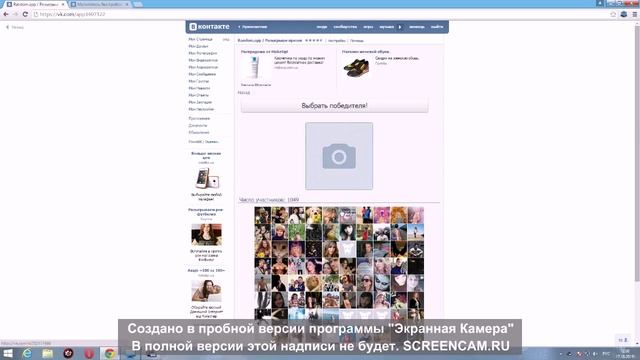Click люди in the VK header menu
The width and height of the screenshot is (640, 360).
point(322,27)
